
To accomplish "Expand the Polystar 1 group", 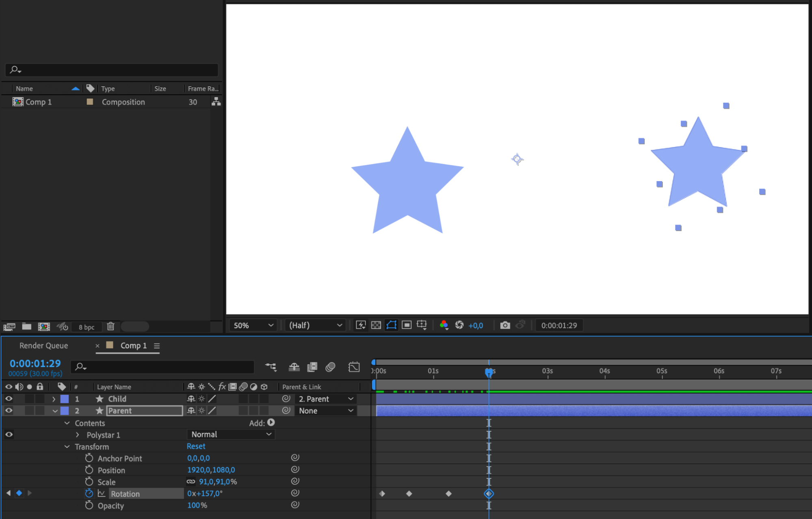I will click(x=78, y=435).
